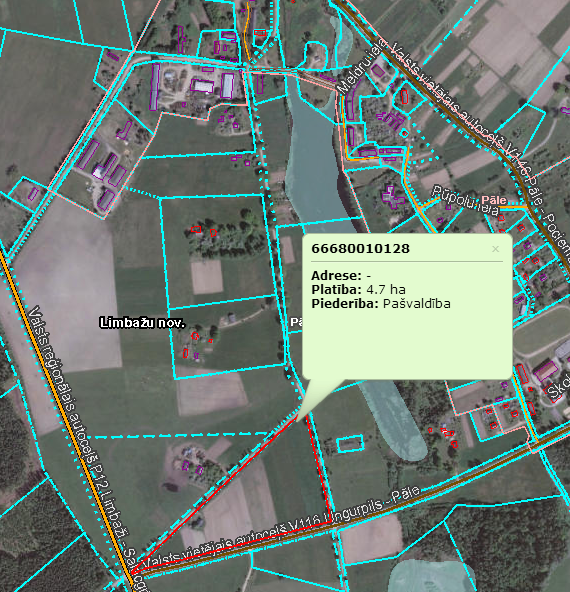The image size is (570, 592).
Task: Click the cross-shaped purple building outline
Action: click(x=393, y=197)
